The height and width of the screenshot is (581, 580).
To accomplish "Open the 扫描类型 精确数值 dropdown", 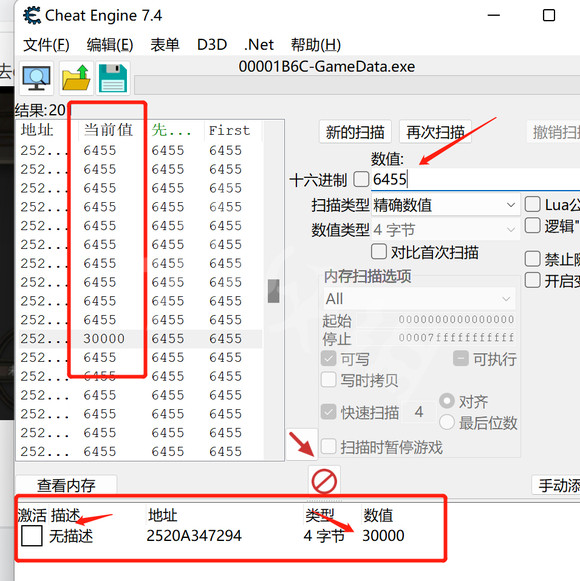I will point(445,205).
